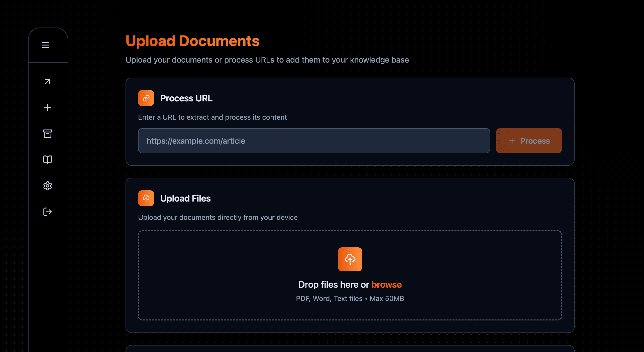Open the archive box sidebar icon
This screenshot has height=352, width=644.
coord(47,134)
